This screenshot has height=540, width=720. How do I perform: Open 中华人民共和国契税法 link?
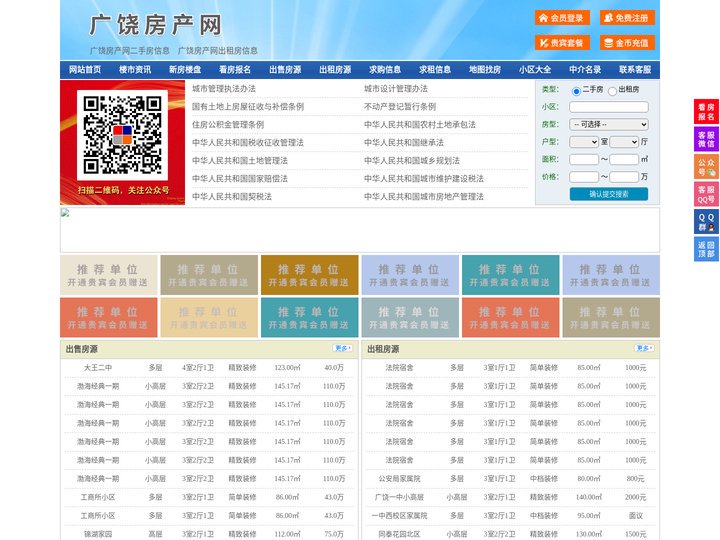(x=232, y=197)
